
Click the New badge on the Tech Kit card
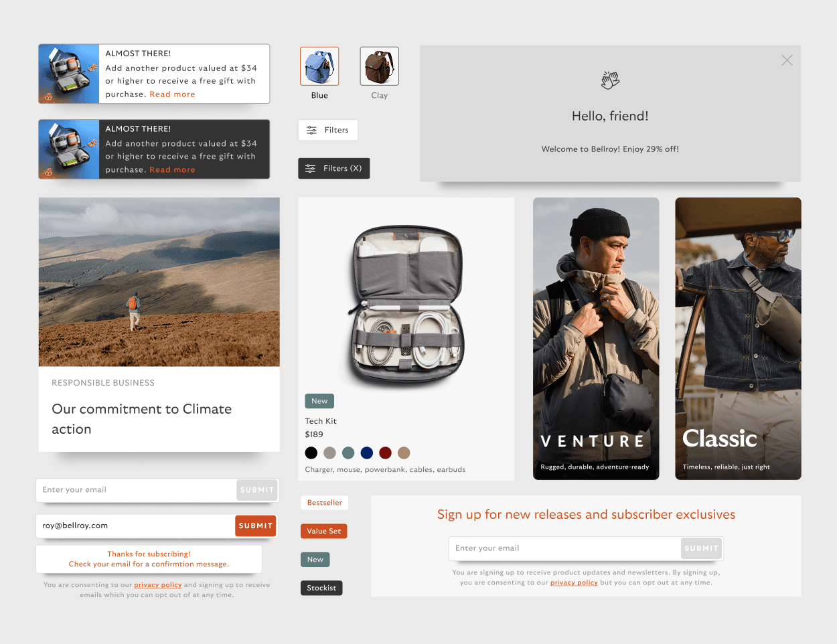[319, 401]
